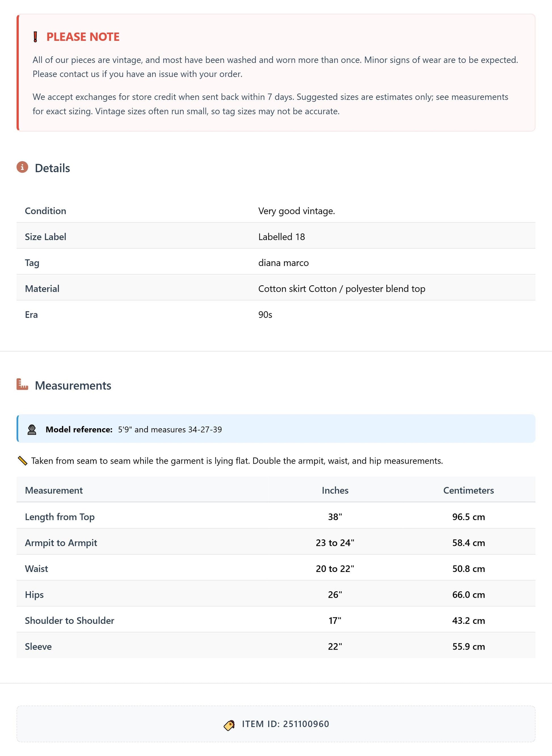Click the model reference person icon
Viewport: 552px width, 756px height.
32,430
